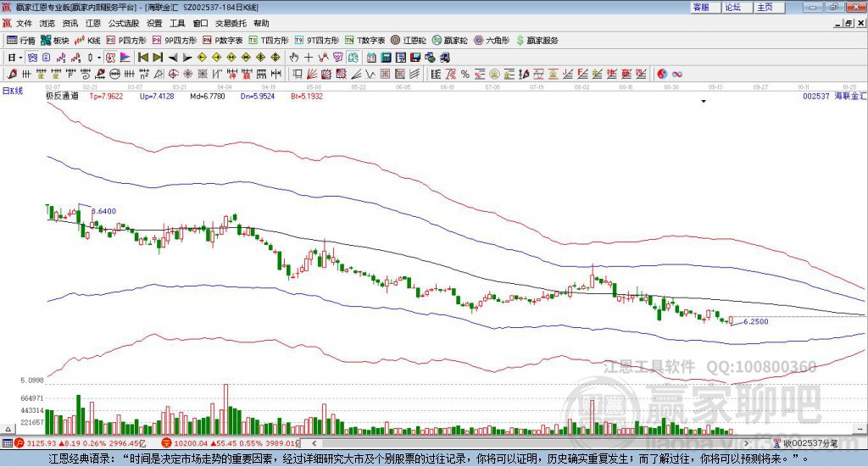The width and height of the screenshot is (868, 467).
Task: Click the horizontal scrollbar left arrow
Action: [314, 443]
